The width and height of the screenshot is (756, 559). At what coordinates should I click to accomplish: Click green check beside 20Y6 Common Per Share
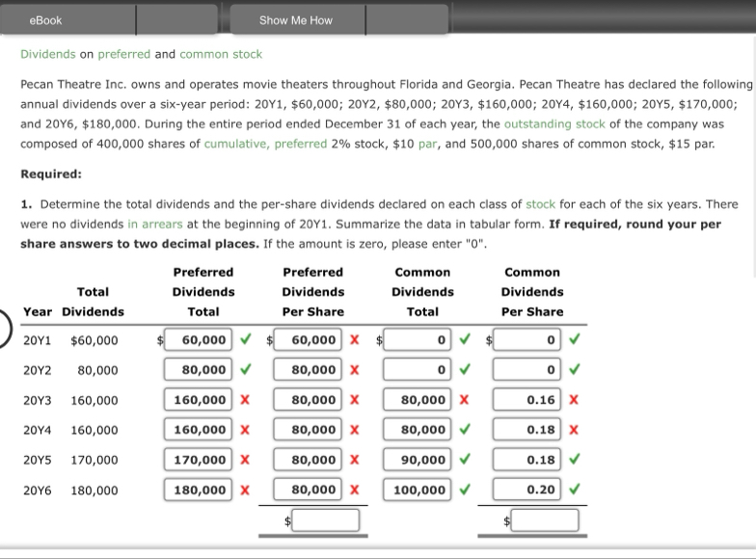(x=575, y=490)
